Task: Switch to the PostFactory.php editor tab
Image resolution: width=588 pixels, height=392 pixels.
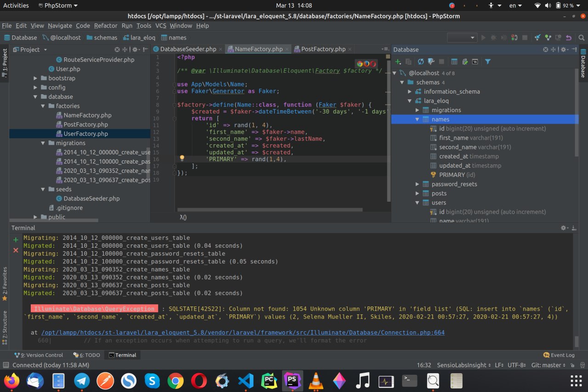Action: click(x=323, y=49)
